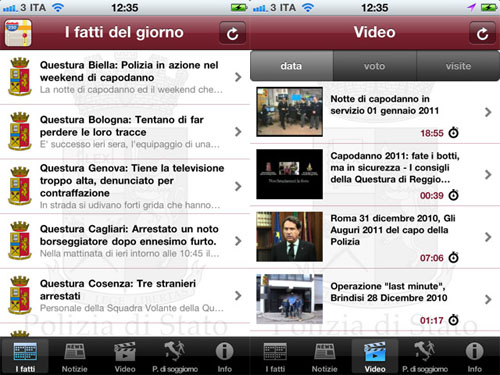Click snippet 'La notte di capodanno ed il weekend'
This screenshot has height=375, width=500.
click(131, 90)
